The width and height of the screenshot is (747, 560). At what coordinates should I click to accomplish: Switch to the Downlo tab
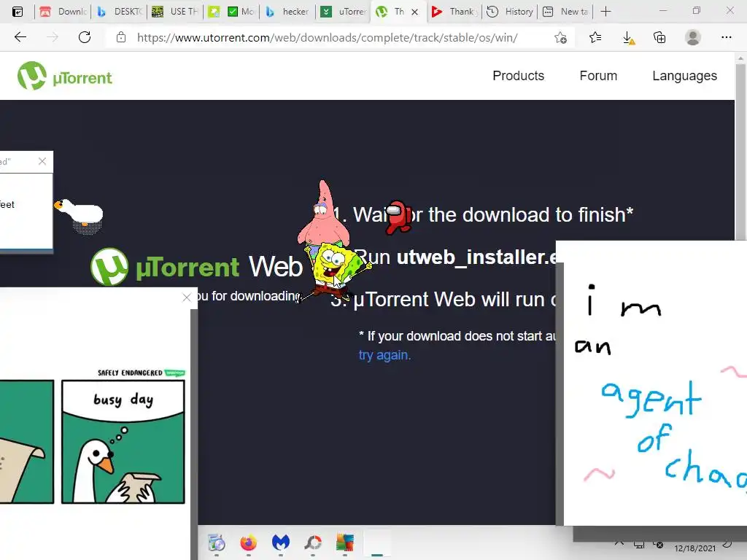point(64,12)
